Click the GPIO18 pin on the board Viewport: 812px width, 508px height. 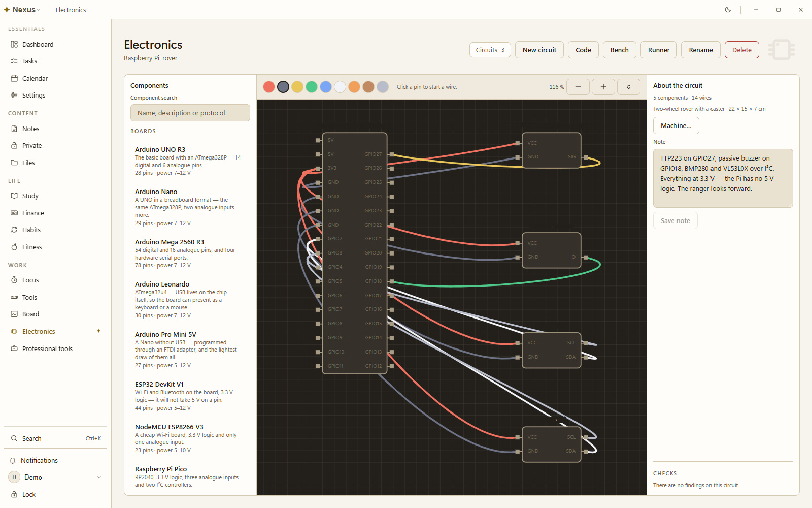(x=391, y=281)
